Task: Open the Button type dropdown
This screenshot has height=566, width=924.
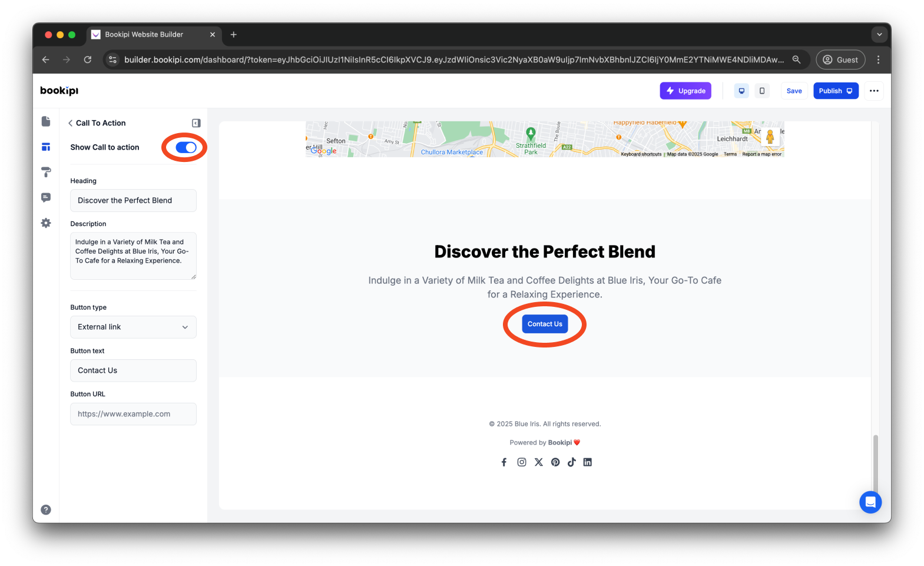Action: (133, 327)
